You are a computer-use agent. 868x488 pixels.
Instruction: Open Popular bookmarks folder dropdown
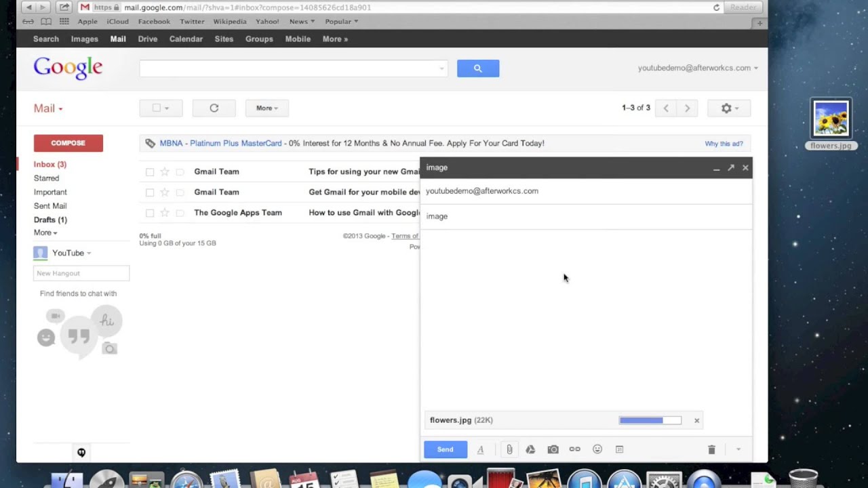click(x=342, y=22)
